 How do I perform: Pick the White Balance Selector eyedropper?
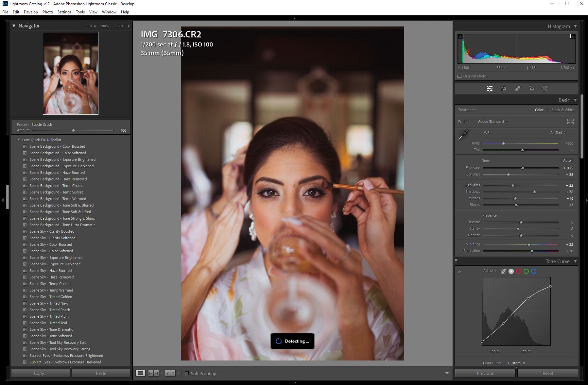coord(463,134)
